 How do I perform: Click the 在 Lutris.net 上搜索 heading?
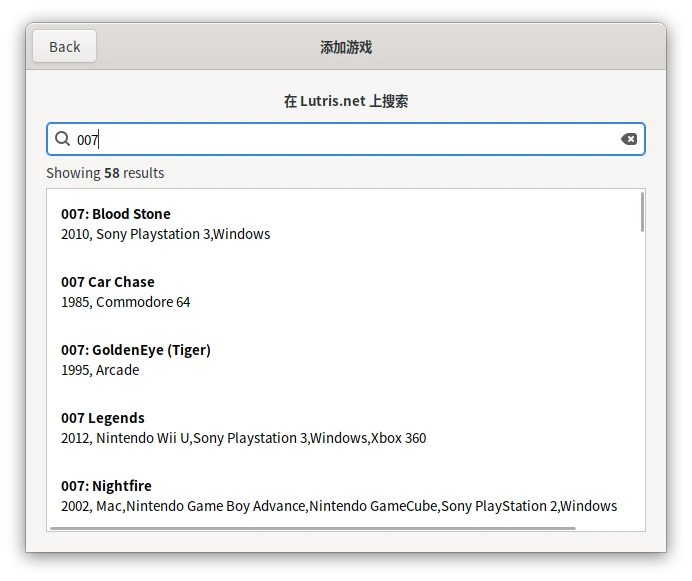coord(346,101)
